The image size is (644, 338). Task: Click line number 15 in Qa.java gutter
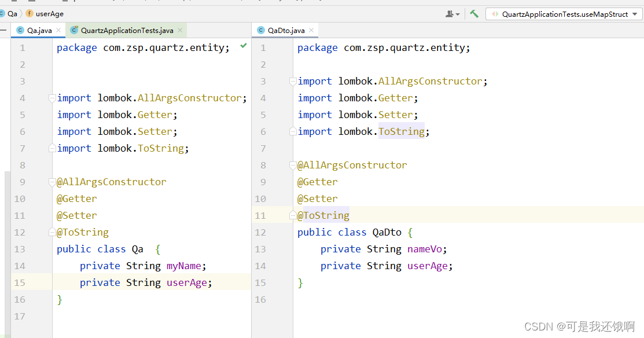[21, 282]
